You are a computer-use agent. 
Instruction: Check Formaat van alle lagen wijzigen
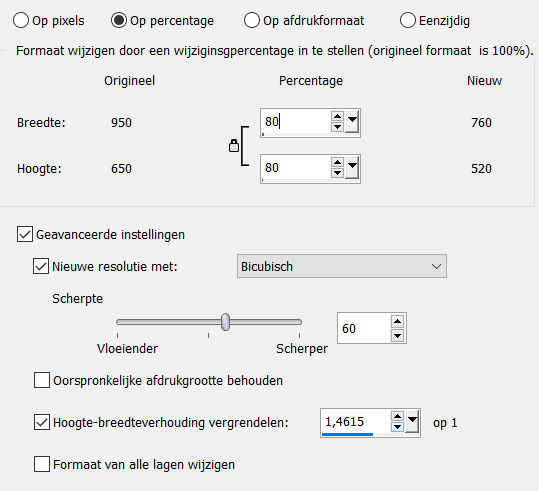point(42,464)
